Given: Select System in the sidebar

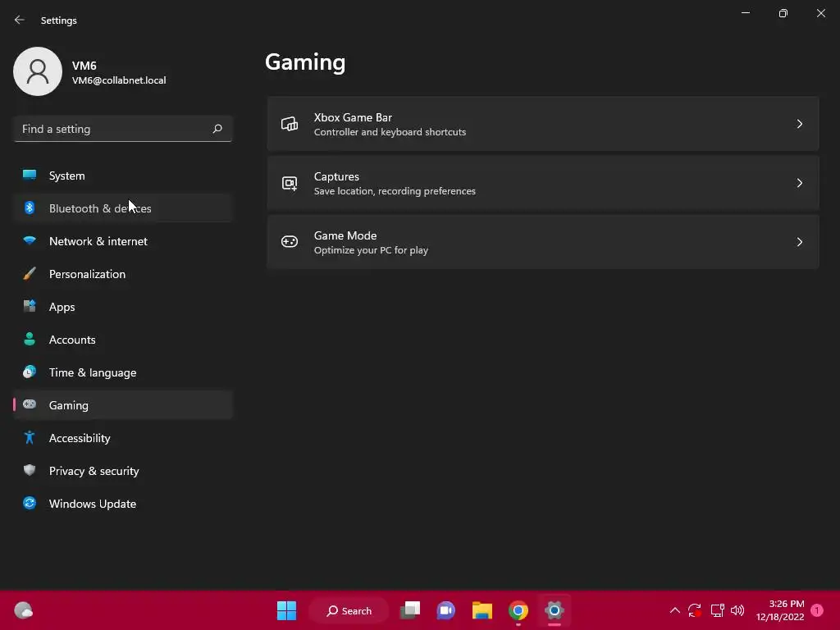Looking at the screenshot, I should (x=123, y=176).
